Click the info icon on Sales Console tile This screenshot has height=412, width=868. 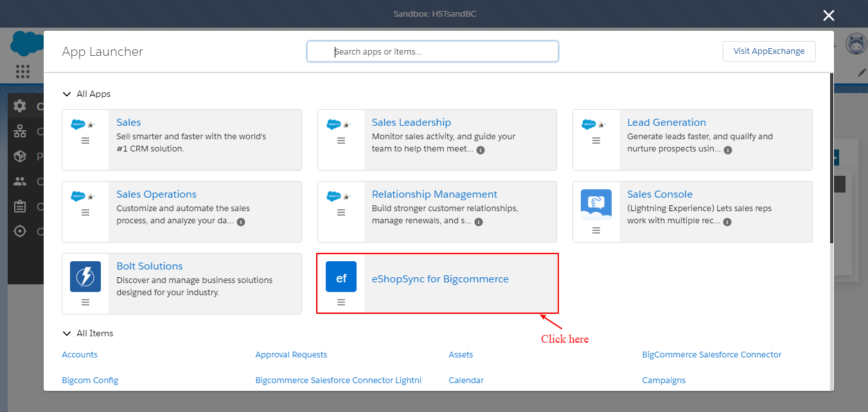[x=727, y=222]
